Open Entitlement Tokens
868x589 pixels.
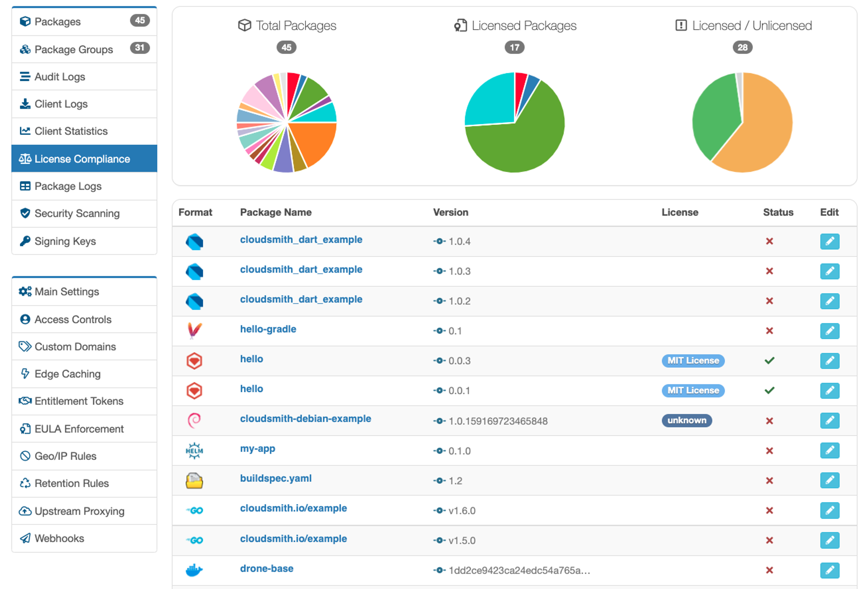coord(84,401)
